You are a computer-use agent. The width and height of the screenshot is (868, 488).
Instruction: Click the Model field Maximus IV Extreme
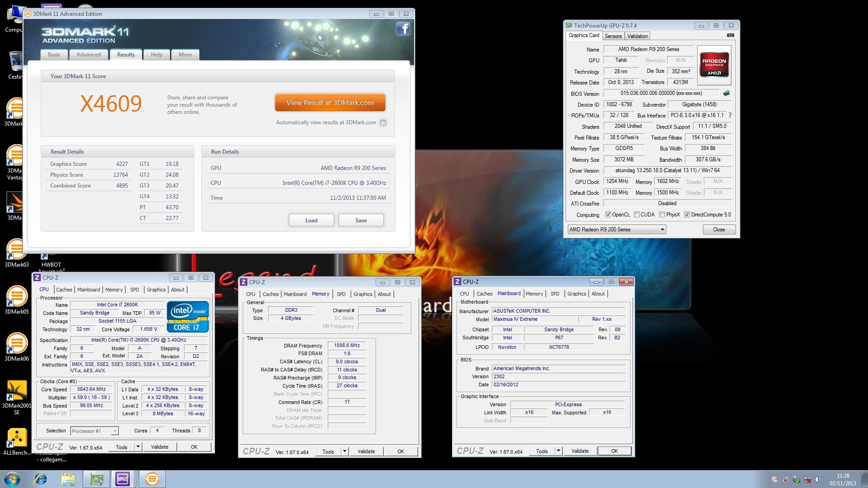534,319
